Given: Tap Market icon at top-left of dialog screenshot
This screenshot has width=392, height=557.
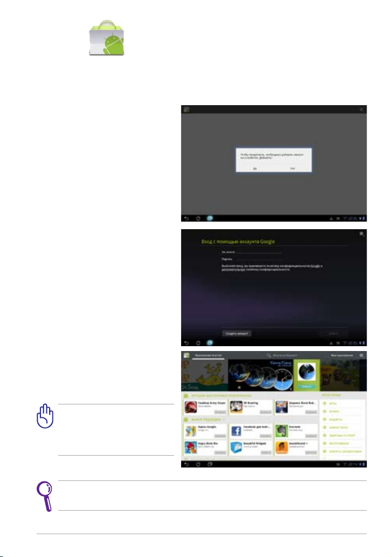Looking at the screenshot, I should click(186, 109).
